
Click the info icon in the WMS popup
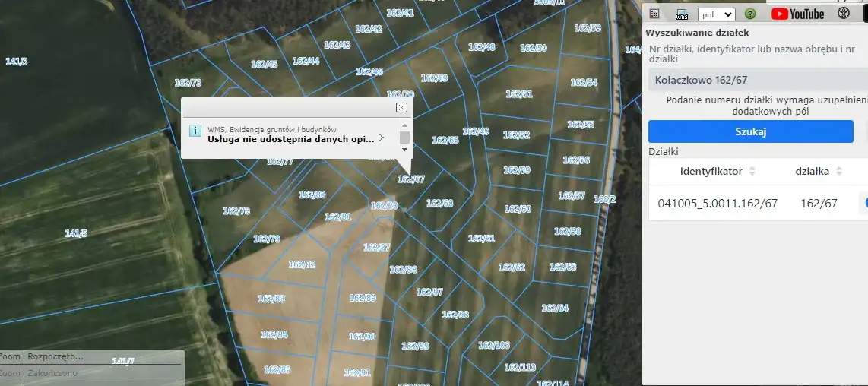coord(195,131)
